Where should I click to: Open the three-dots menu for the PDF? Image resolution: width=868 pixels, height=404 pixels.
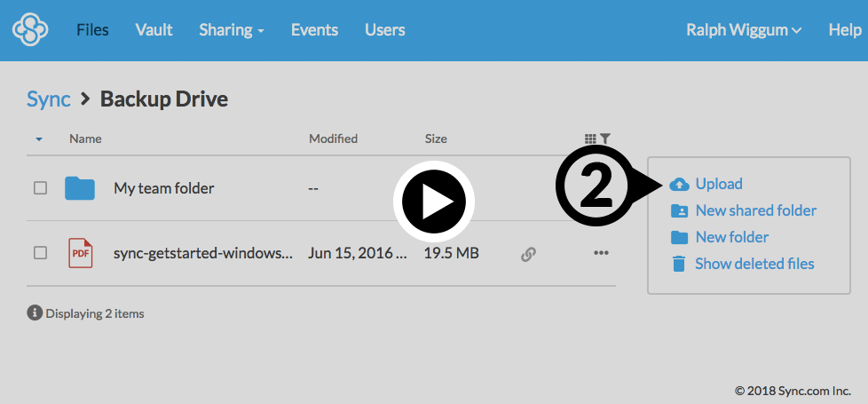[601, 253]
